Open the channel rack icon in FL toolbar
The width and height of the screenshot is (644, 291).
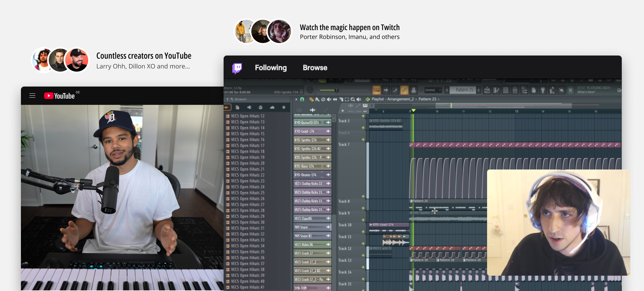506,90
